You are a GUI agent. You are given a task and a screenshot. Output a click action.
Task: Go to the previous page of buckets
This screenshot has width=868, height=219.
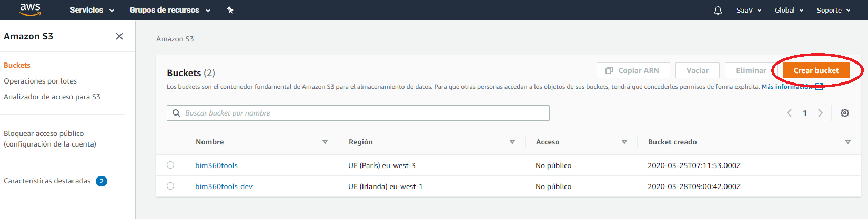click(789, 113)
